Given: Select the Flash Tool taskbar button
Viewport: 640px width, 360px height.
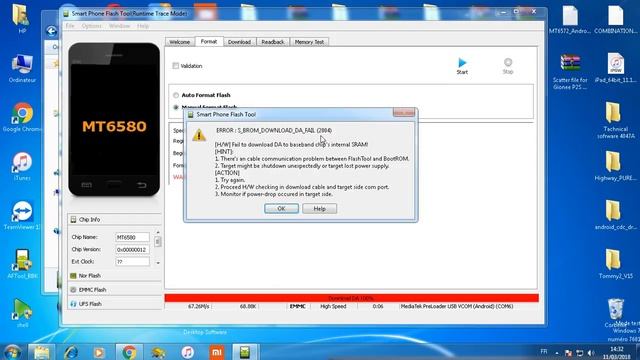Looking at the screenshot, I should (245, 352).
